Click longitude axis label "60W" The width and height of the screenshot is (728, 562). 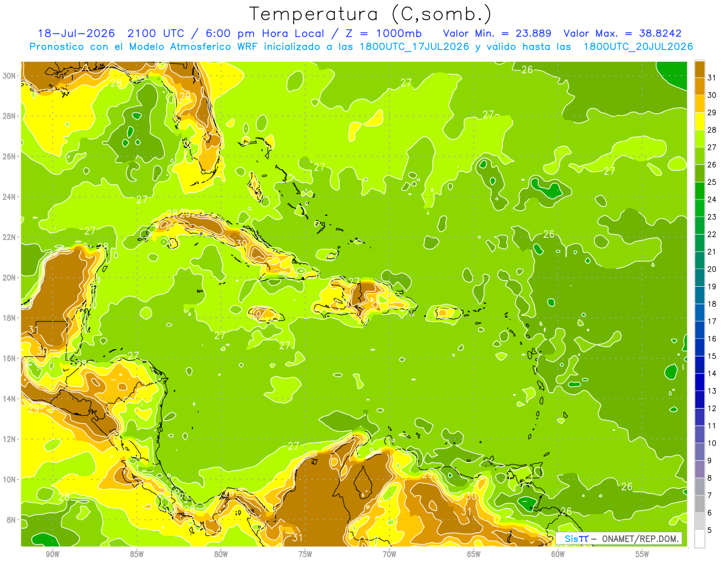point(558,554)
